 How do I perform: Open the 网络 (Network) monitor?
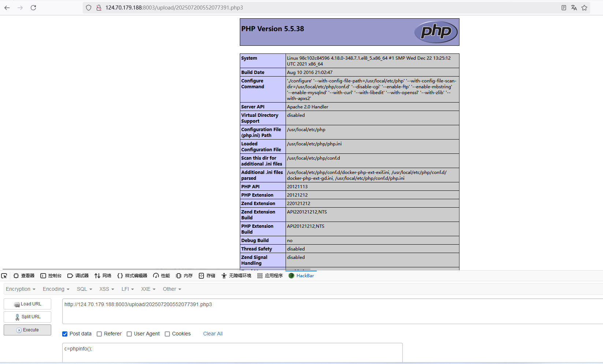103,275
